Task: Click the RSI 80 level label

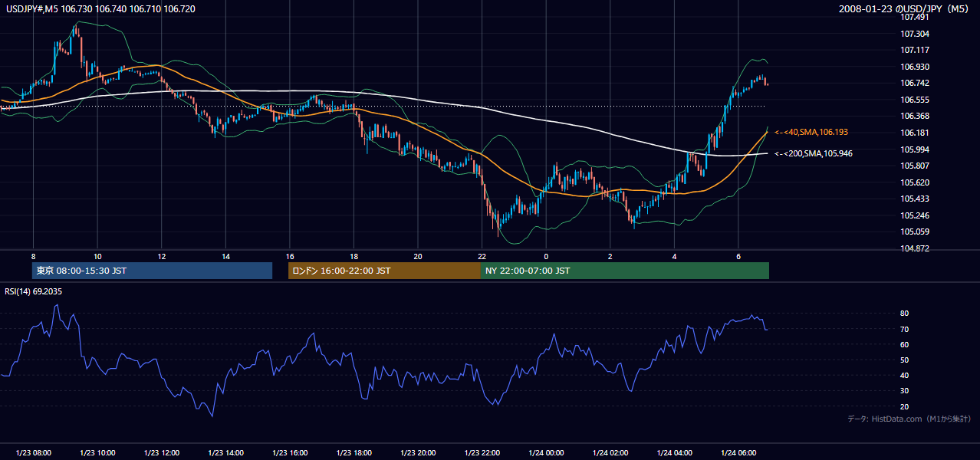Action: 905,314
